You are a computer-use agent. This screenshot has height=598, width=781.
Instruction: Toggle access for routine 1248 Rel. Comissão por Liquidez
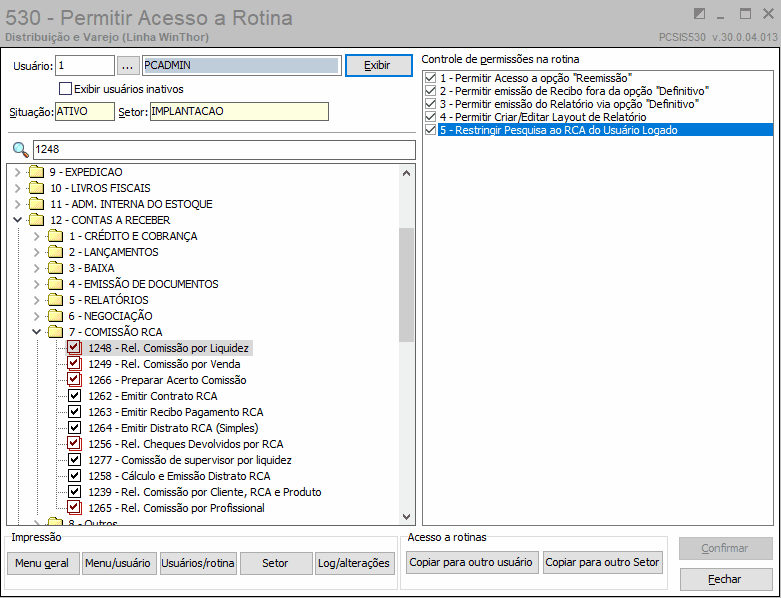(74, 348)
